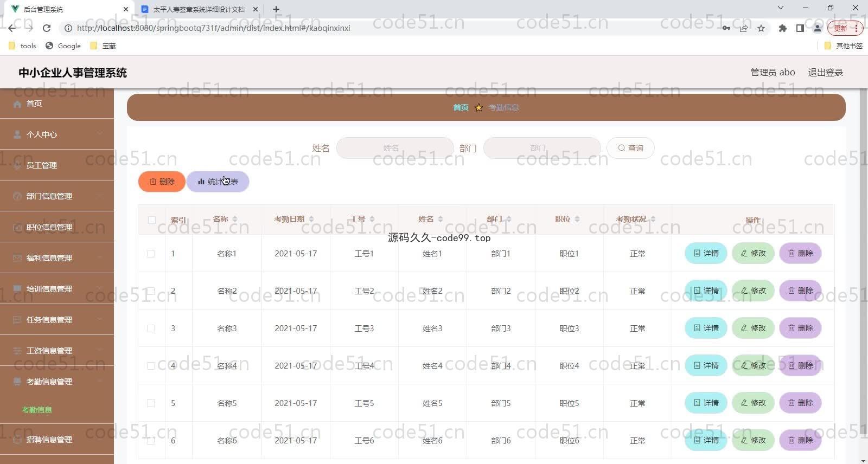Click 退出登录 to log out
The width and height of the screenshot is (868, 464).
825,73
